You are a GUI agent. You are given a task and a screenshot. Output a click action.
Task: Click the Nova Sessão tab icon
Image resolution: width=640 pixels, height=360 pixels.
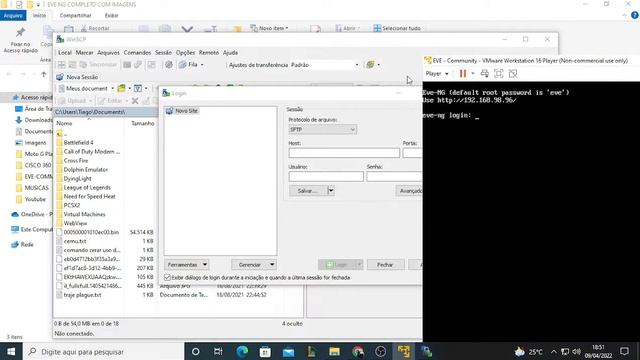coord(60,77)
